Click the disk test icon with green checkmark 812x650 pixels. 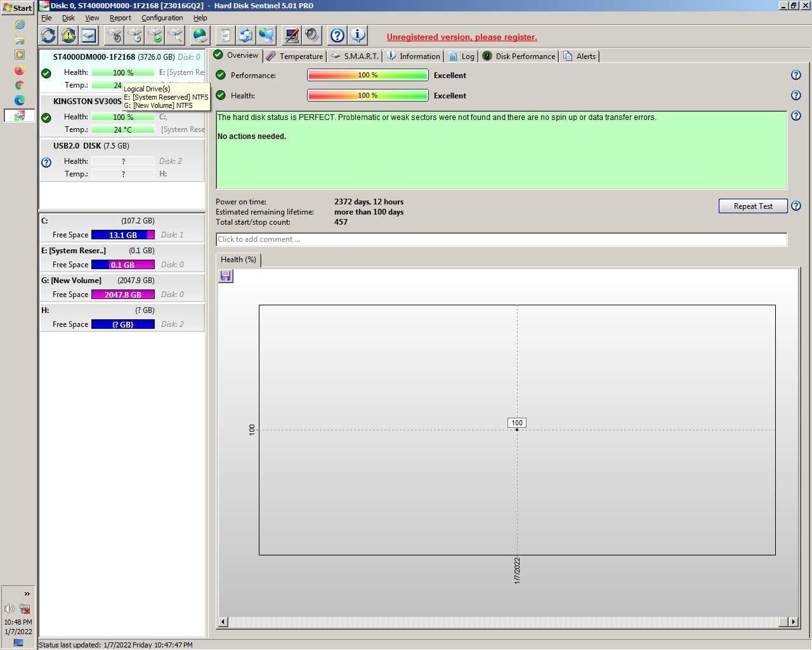click(155, 36)
